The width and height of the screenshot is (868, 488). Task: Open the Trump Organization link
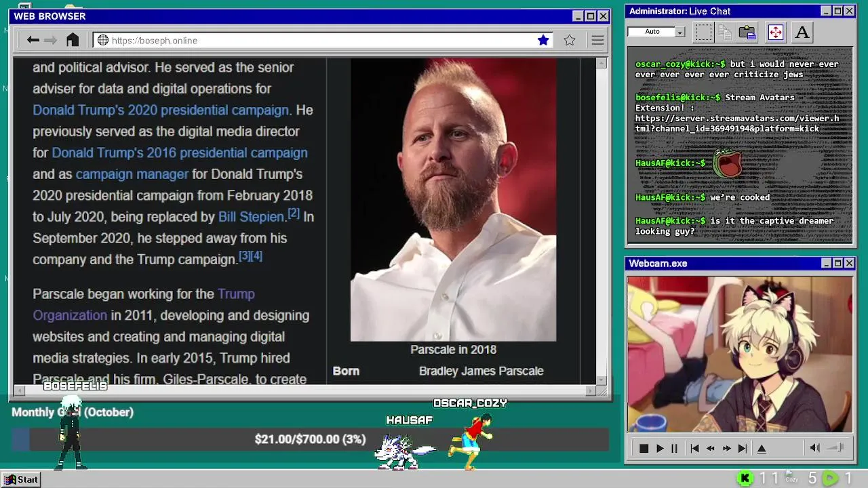pyautogui.click(x=144, y=304)
